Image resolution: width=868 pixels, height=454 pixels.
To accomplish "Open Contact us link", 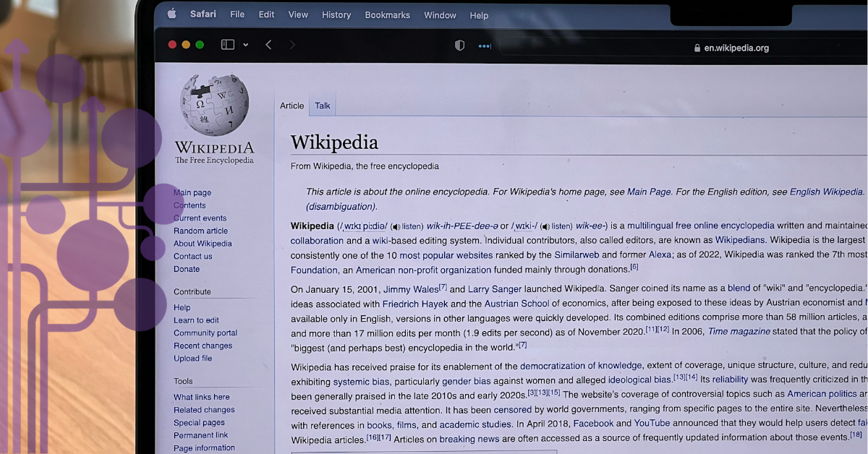I will tap(193, 256).
